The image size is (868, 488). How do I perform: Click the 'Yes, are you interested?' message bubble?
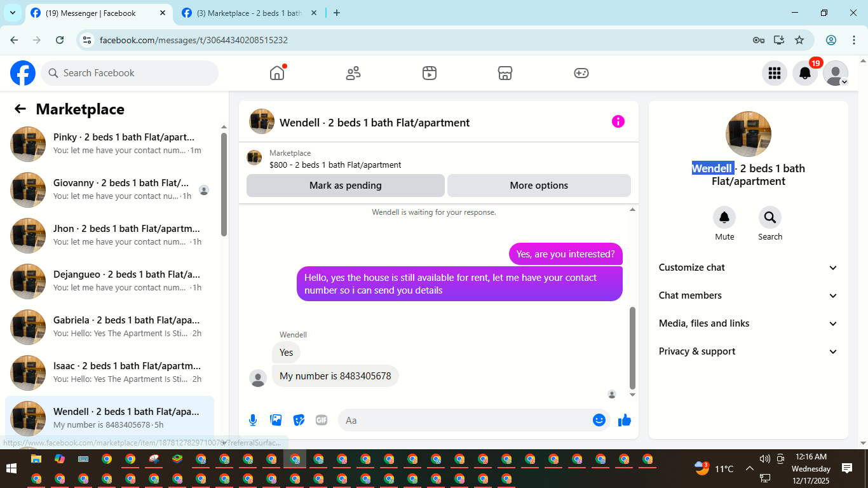pos(566,254)
